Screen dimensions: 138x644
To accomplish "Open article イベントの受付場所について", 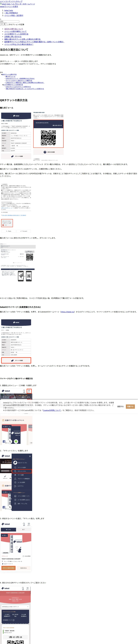I will click(x=15, y=31).
